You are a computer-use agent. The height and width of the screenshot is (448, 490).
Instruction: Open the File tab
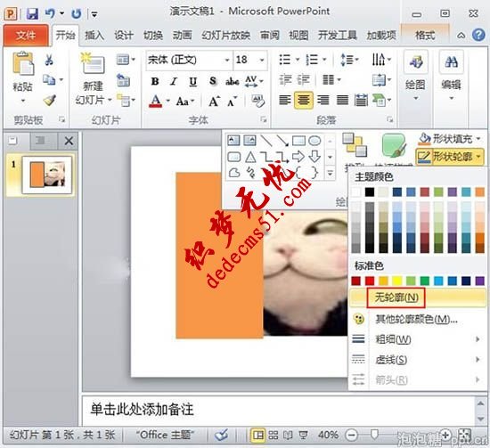pyautogui.click(x=26, y=35)
